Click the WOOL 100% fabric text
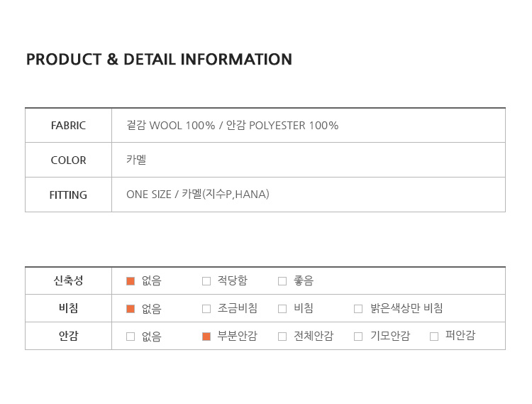The width and height of the screenshot is (532, 404). [x=182, y=126]
